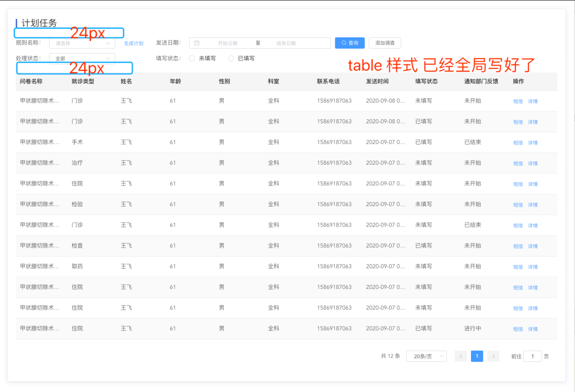Go to the next page arrow
Screen dimensions: 575x392
(493, 356)
